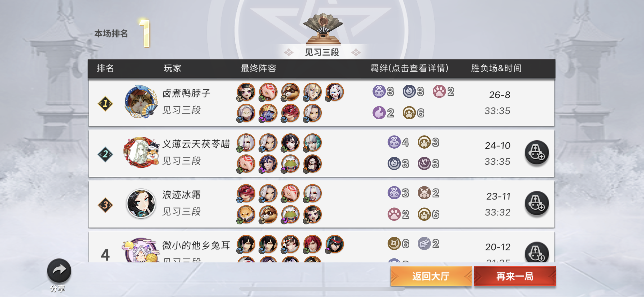Screen dimensions: 644x297
Task: Open rank 1 gold bond with count 6
Action: (x=409, y=113)
